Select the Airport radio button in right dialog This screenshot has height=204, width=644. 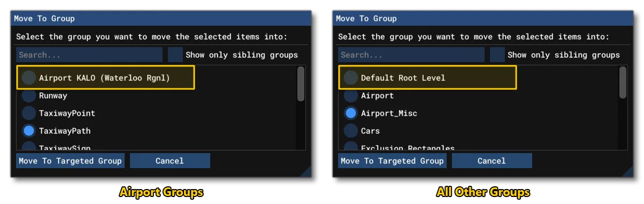pos(351,96)
